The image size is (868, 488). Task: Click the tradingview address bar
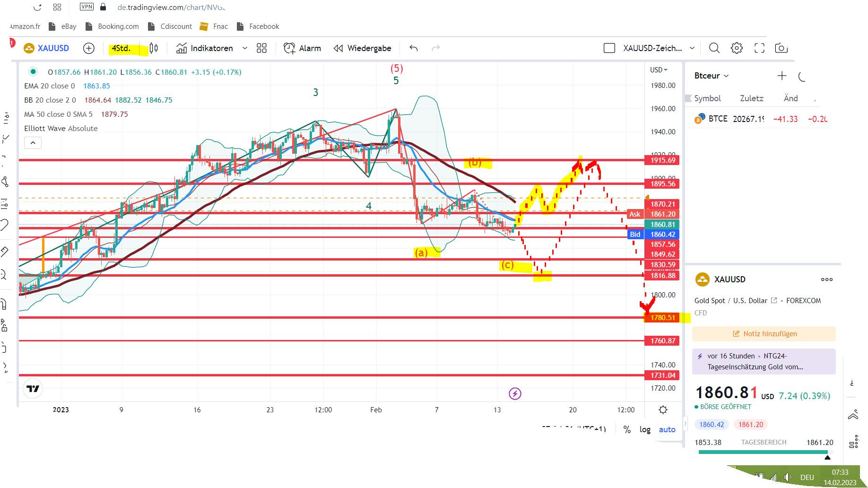(x=171, y=7)
